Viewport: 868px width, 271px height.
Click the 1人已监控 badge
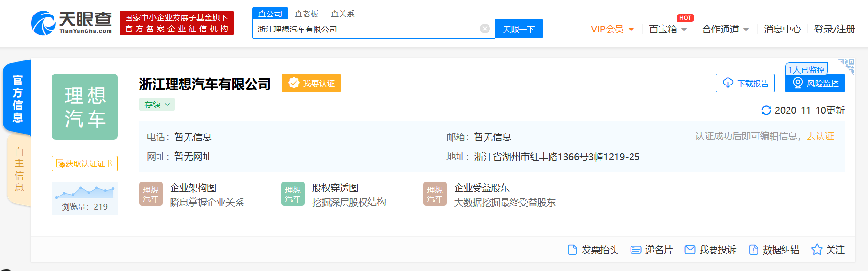click(x=806, y=69)
